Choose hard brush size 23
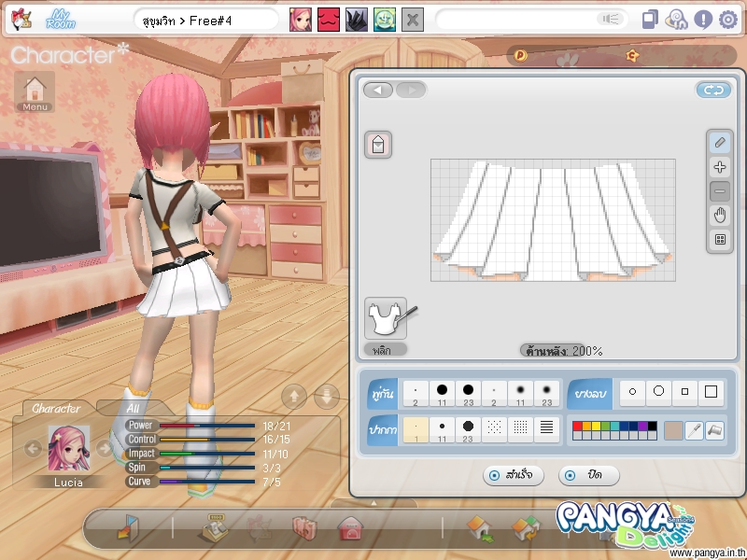This screenshot has width=747, height=560. click(x=468, y=393)
